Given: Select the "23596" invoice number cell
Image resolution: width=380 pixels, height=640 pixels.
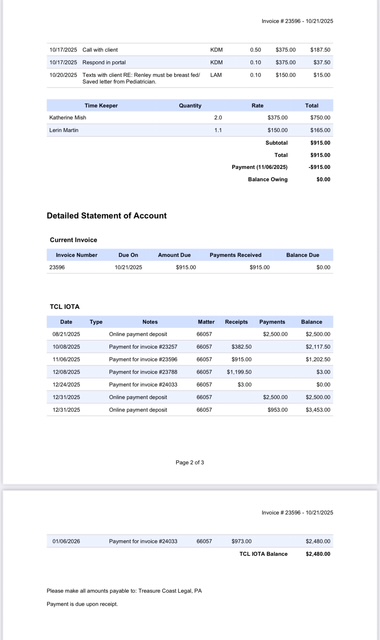Looking at the screenshot, I should [57, 267].
